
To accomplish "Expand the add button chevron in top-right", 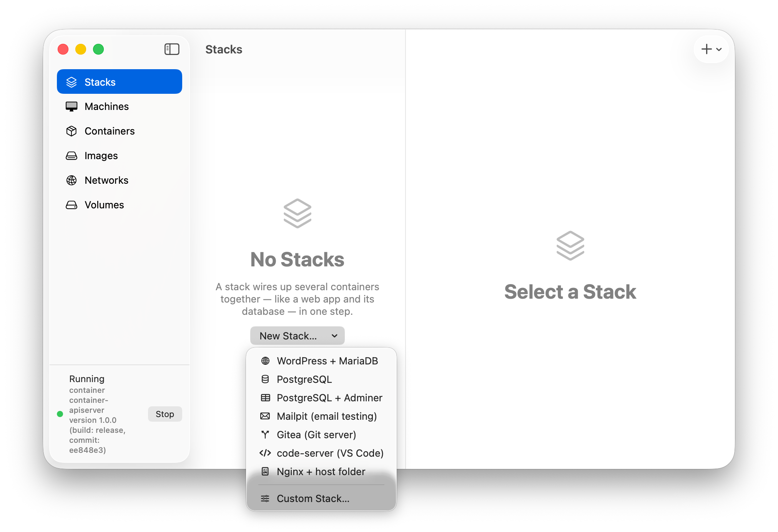I will (719, 50).
